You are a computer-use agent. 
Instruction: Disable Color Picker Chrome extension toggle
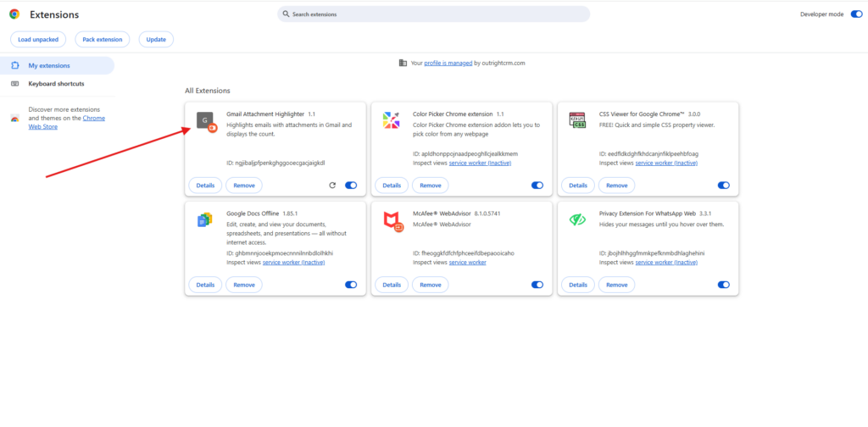click(x=537, y=186)
